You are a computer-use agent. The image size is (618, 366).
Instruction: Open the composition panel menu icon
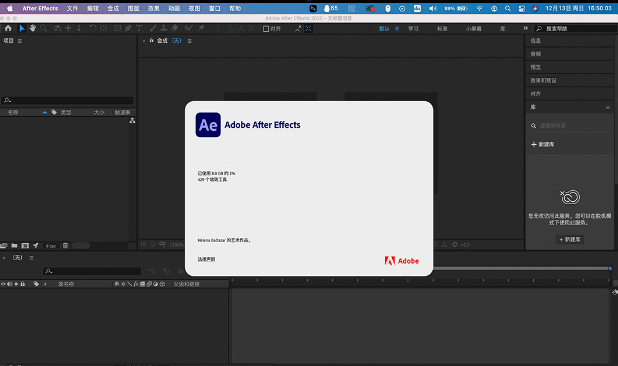[x=190, y=41]
